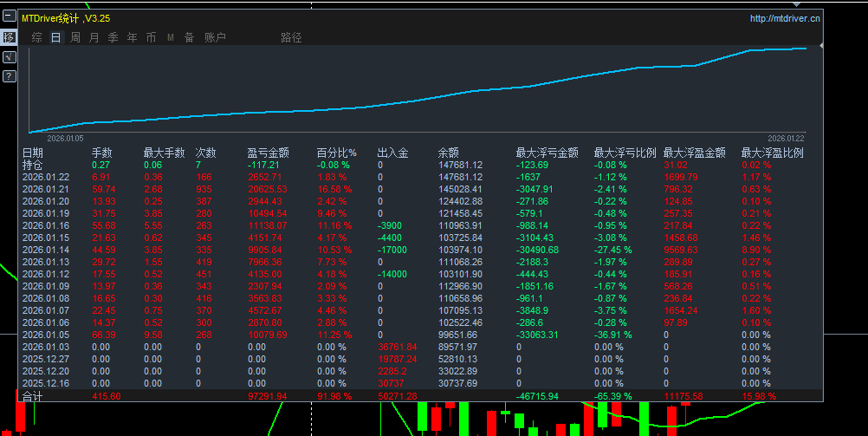Click the 出入金 column header
Viewport: 868px width, 436px height.
392,153
